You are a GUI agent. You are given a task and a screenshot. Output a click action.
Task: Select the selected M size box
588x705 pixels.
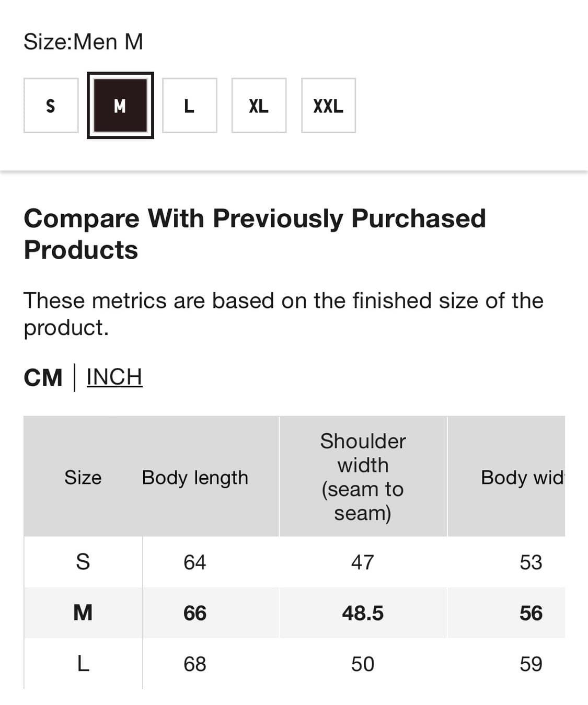[120, 106]
